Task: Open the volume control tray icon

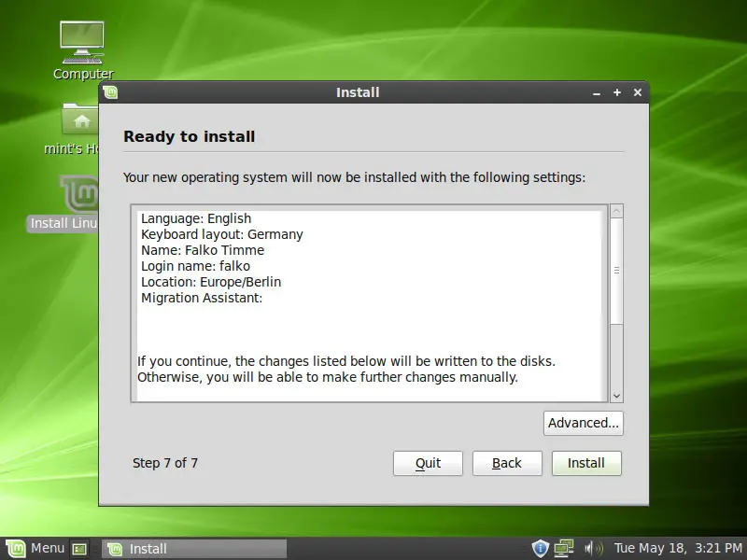Action: pyautogui.click(x=593, y=549)
